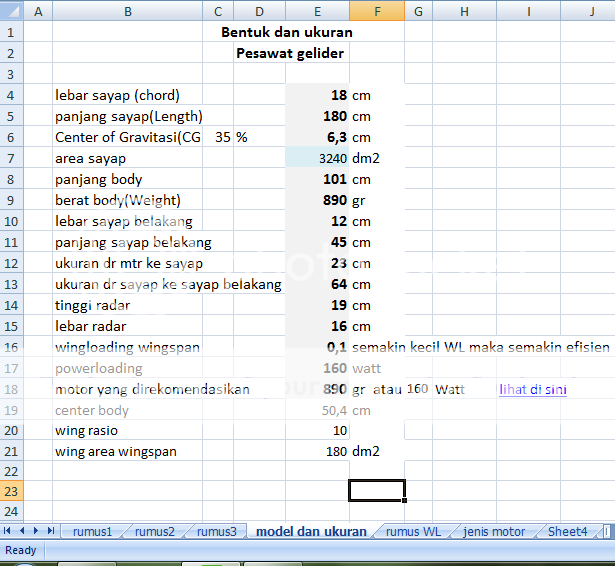Select the weight value 890 in row 9
The width and height of the screenshot is (615, 566).
(317, 200)
